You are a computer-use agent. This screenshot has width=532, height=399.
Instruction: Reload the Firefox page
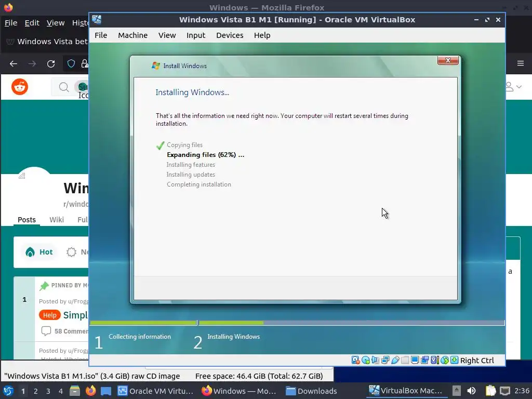(51, 64)
